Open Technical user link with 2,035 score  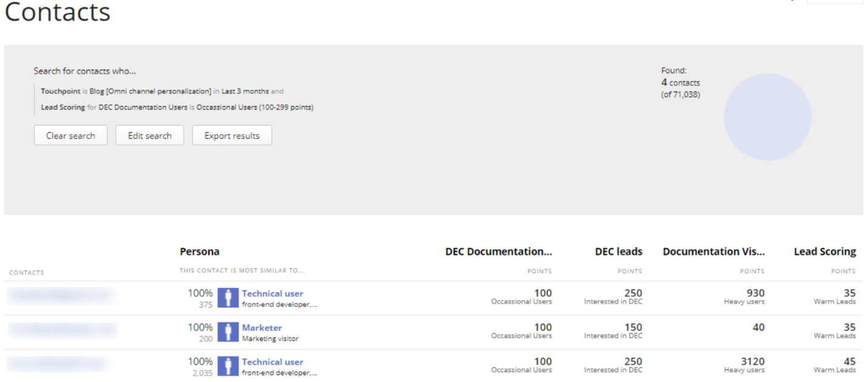(x=273, y=362)
